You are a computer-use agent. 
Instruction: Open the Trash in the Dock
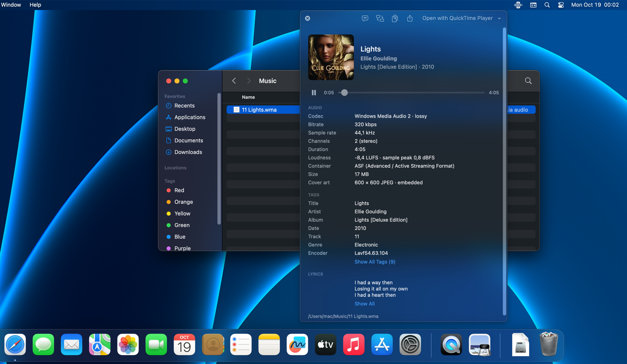(x=549, y=345)
